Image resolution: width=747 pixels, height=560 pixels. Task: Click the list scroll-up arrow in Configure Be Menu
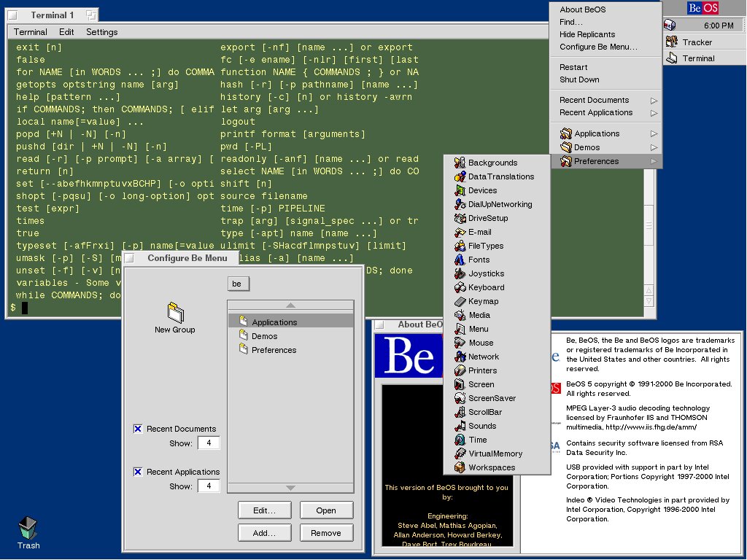point(290,306)
